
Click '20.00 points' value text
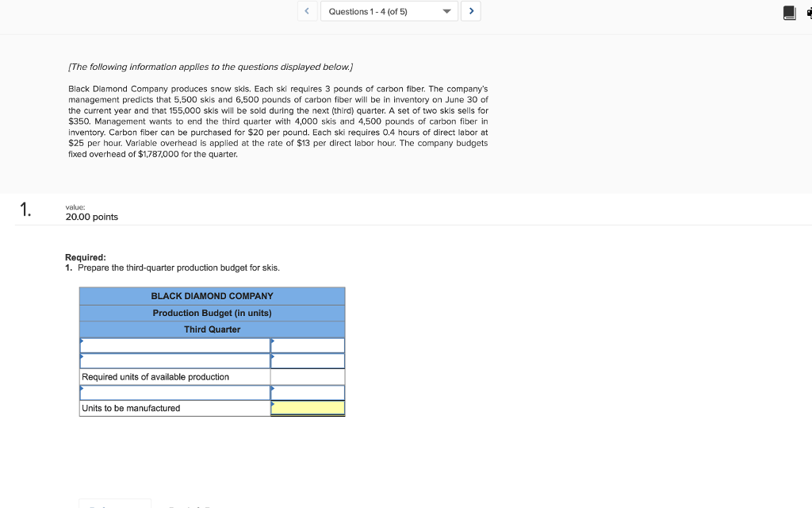(92, 217)
